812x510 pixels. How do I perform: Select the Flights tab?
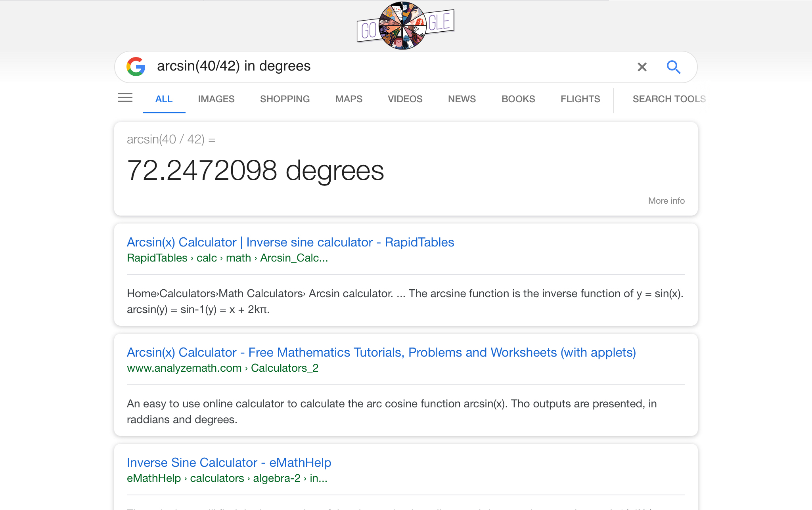580,99
